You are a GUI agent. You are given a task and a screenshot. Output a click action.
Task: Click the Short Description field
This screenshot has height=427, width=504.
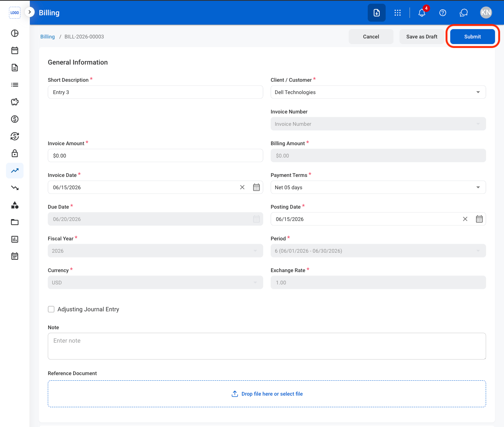coord(155,92)
